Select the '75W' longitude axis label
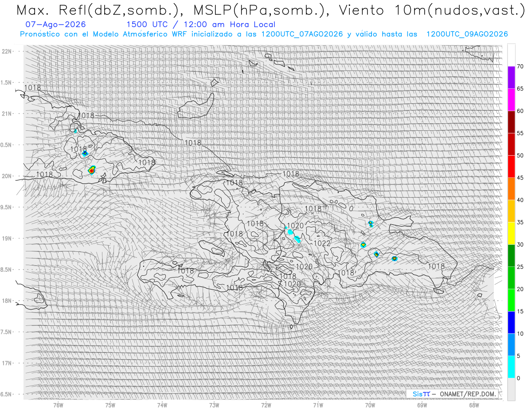The height and width of the screenshot is (411, 532). point(110,405)
